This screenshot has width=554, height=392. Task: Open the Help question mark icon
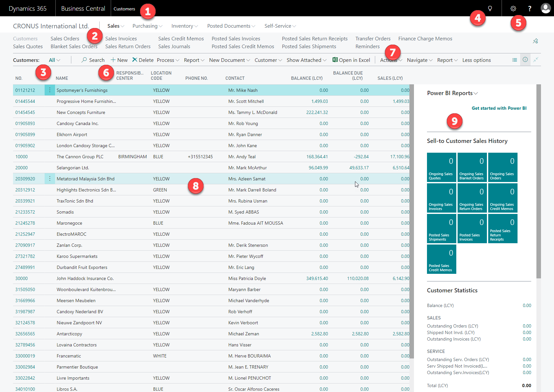coord(530,8)
